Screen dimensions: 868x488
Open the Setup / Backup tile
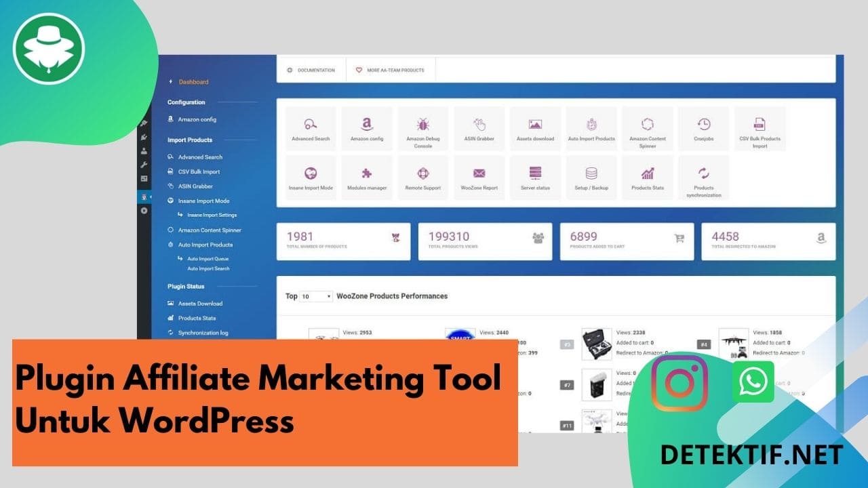591,178
